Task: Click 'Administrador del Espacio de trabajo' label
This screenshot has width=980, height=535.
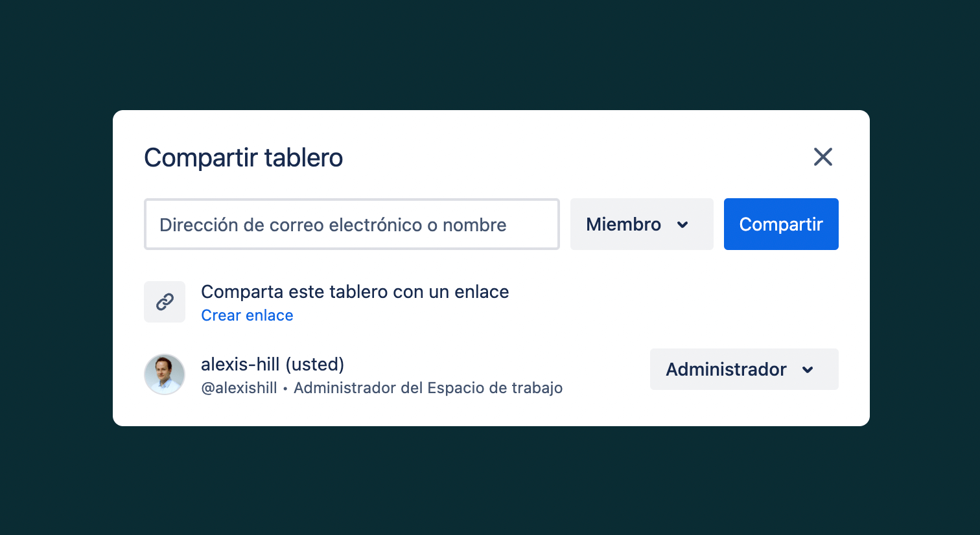Action: pyautogui.click(x=428, y=388)
